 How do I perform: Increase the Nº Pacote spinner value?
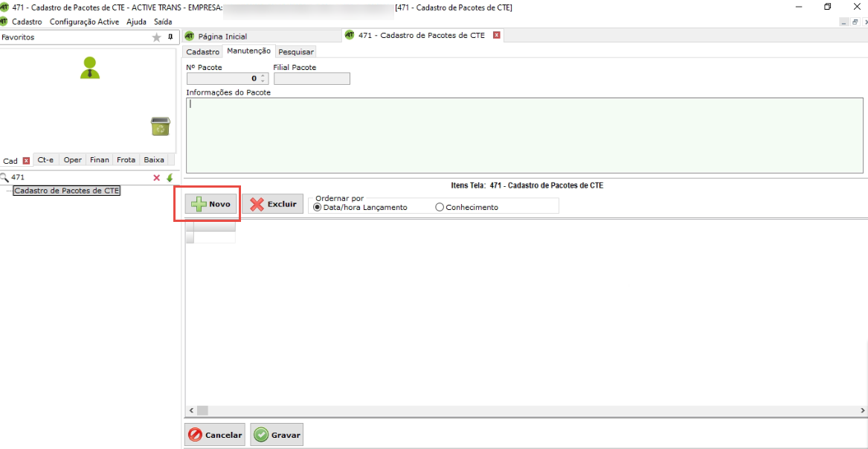pos(263,75)
